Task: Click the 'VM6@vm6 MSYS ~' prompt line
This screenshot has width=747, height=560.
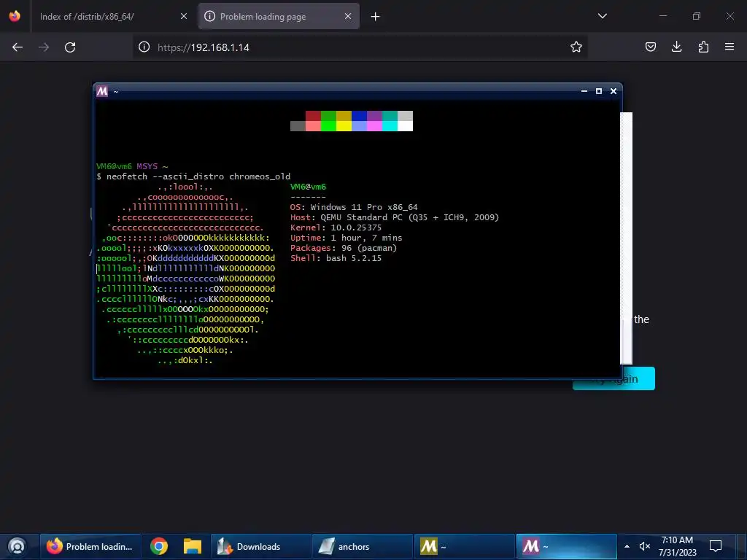Action: (x=132, y=166)
